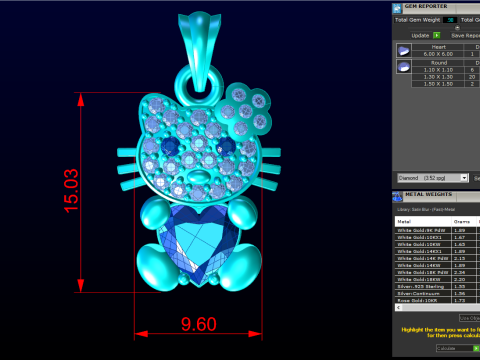Select the White Gold:14K PdW row
The height and width of the screenshot is (360, 480).
click(x=437, y=258)
